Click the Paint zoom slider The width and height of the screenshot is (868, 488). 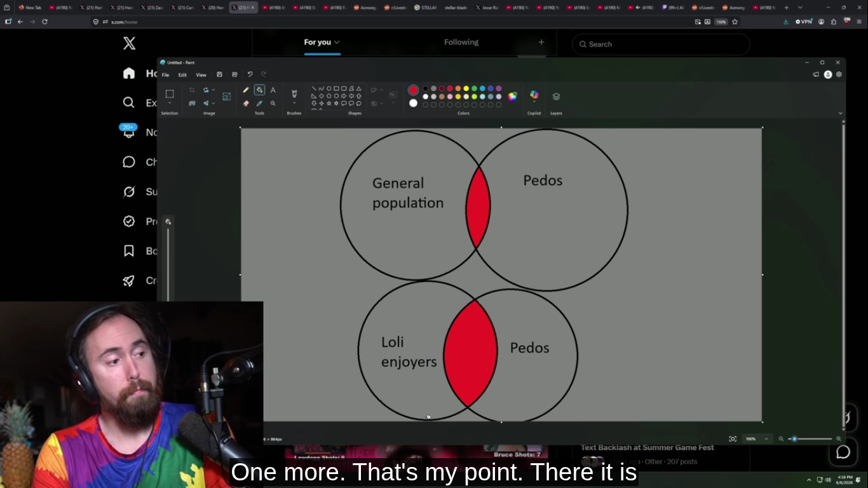pyautogui.click(x=811, y=439)
